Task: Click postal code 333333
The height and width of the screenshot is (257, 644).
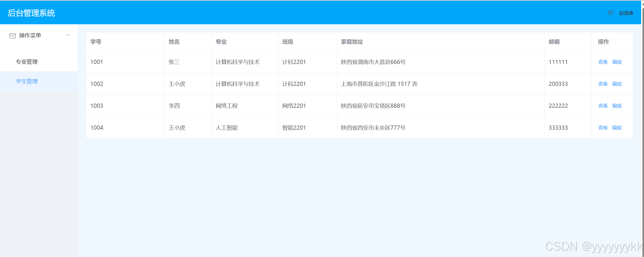Action: [x=558, y=128]
